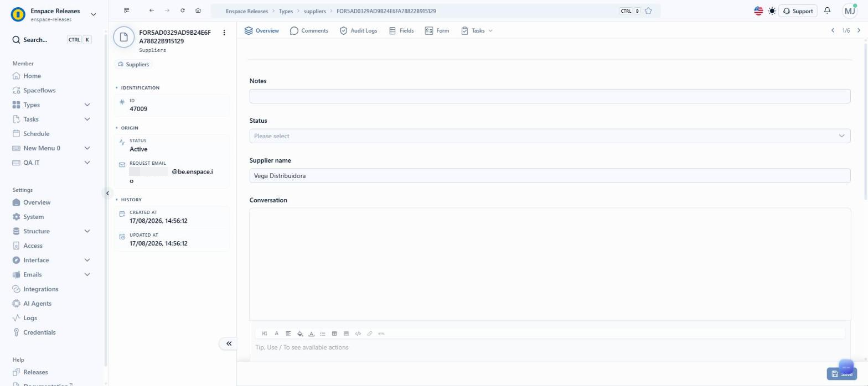
Task: Bookmark page with the star icon
Action: (648, 11)
